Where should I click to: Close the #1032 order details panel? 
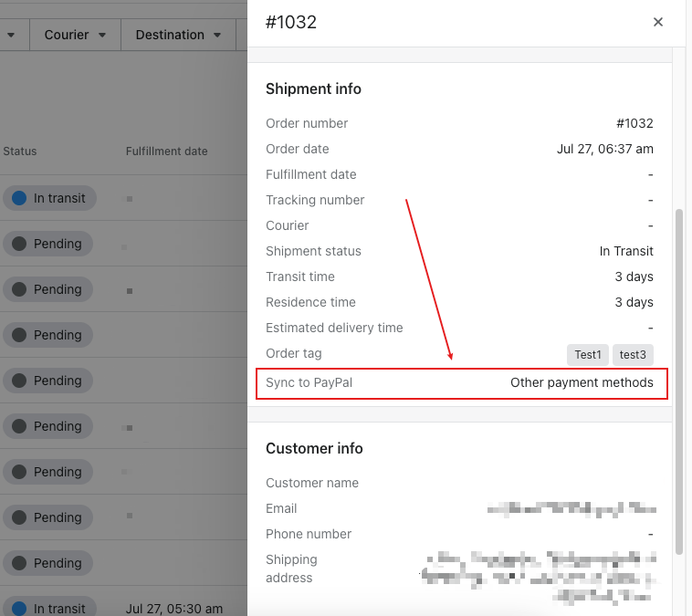(657, 22)
